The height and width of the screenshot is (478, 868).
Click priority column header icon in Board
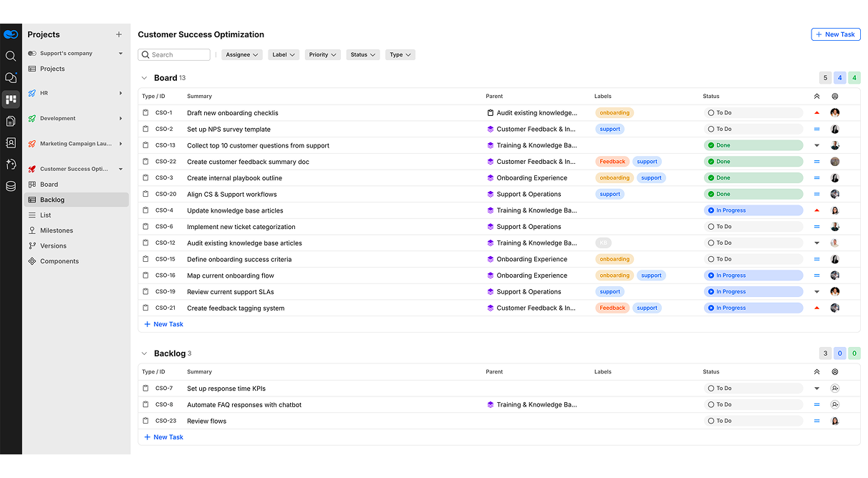click(x=816, y=97)
